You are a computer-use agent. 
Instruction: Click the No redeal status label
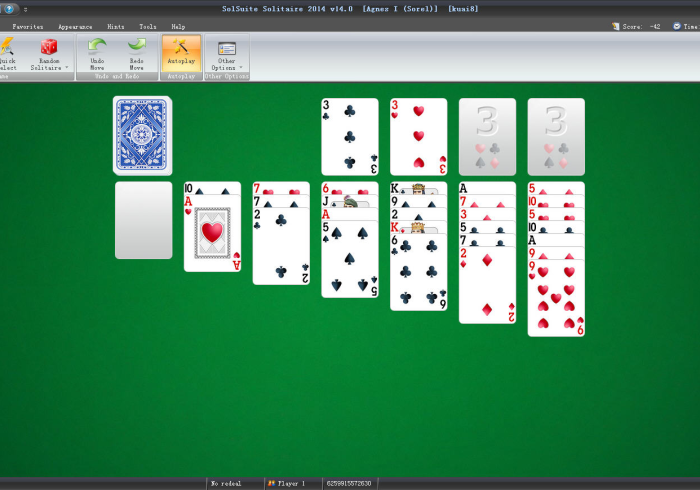pyautogui.click(x=226, y=483)
